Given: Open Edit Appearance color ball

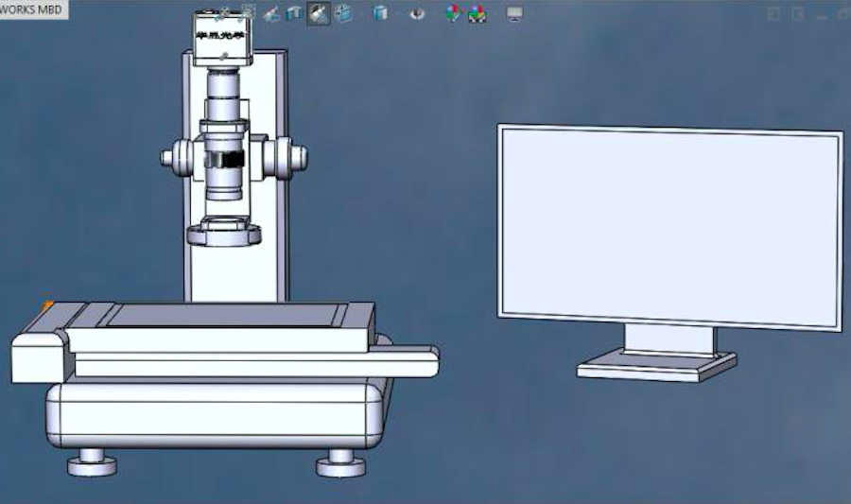Looking at the screenshot, I should coord(453,13).
